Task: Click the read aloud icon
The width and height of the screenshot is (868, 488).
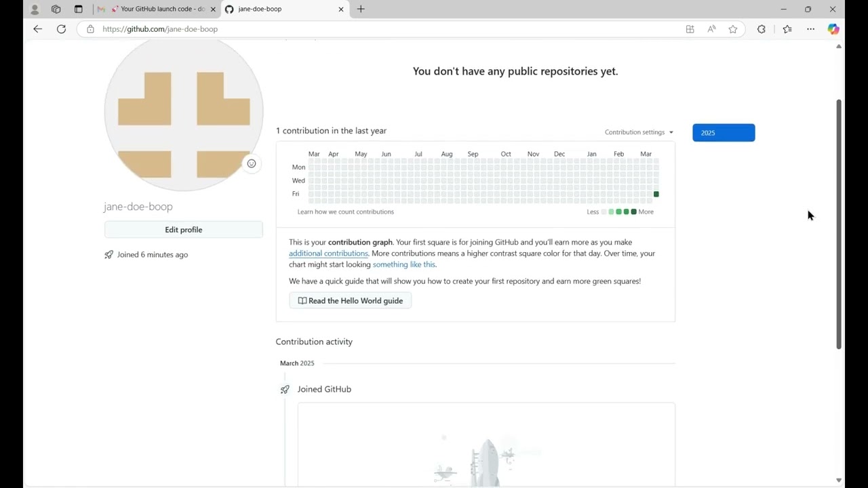Action: point(711,29)
